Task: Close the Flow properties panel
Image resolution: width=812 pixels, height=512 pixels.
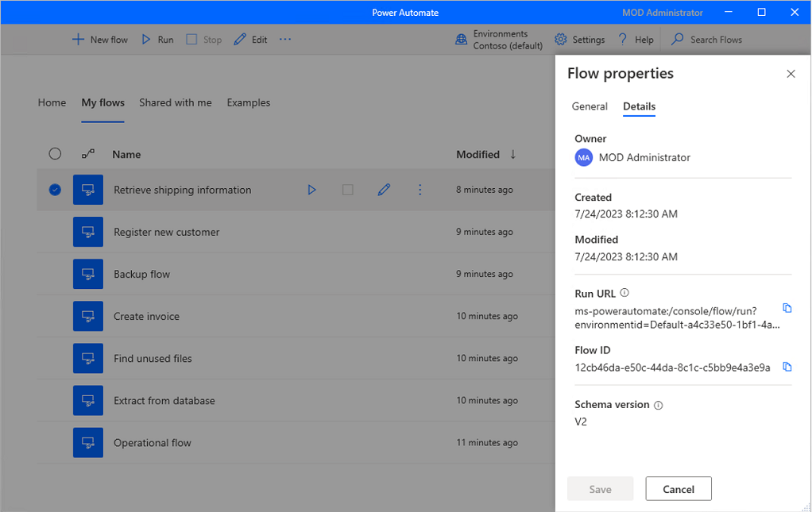Action: 791,74
